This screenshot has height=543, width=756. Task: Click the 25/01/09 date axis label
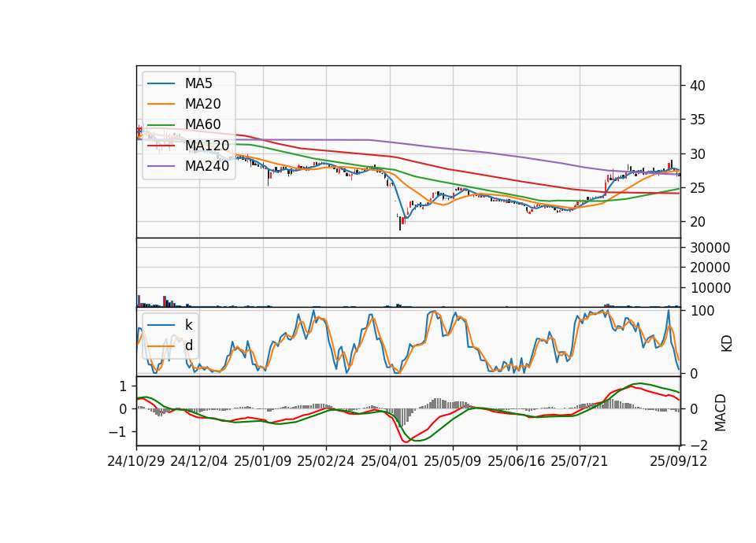pyautogui.click(x=263, y=461)
